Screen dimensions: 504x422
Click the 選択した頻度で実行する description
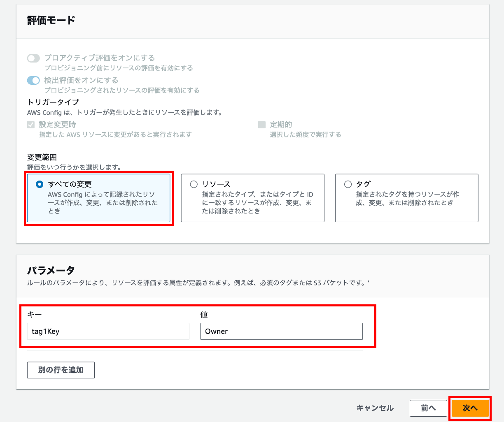[x=306, y=134]
